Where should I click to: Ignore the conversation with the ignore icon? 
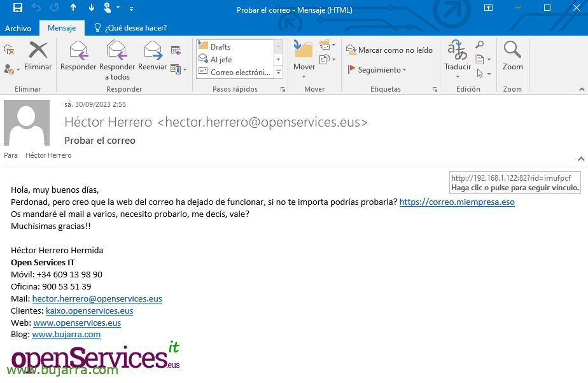(9, 50)
